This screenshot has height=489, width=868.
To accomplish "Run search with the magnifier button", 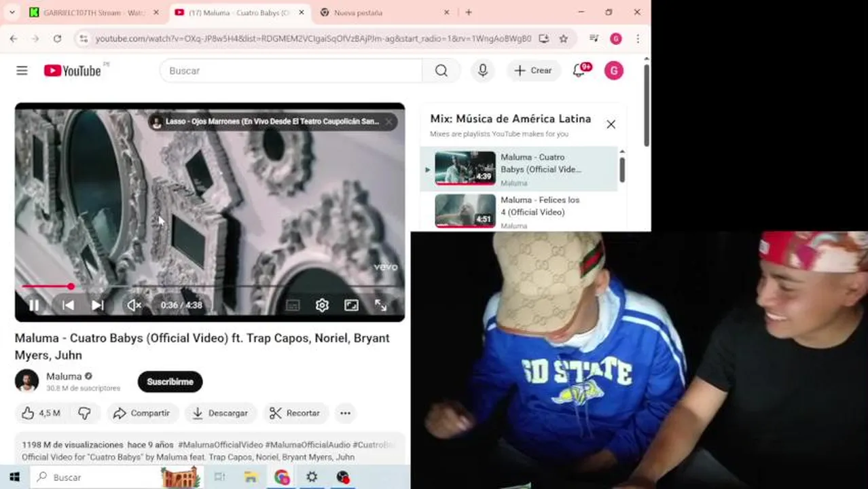I will point(441,71).
